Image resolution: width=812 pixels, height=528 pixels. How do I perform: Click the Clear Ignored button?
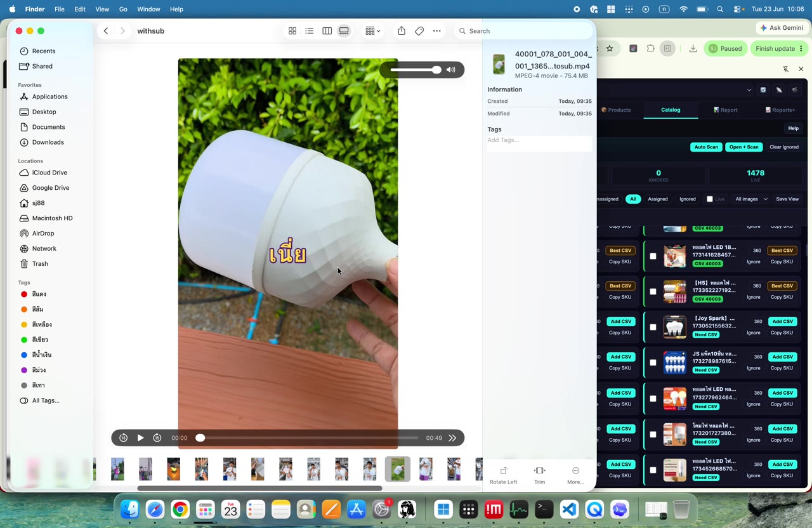coord(784,147)
